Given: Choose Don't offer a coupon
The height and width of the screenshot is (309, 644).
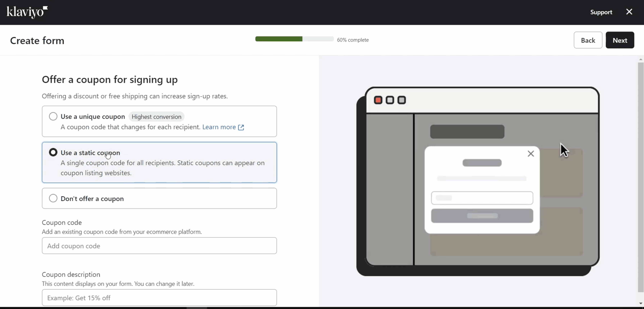Looking at the screenshot, I should [x=53, y=198].
